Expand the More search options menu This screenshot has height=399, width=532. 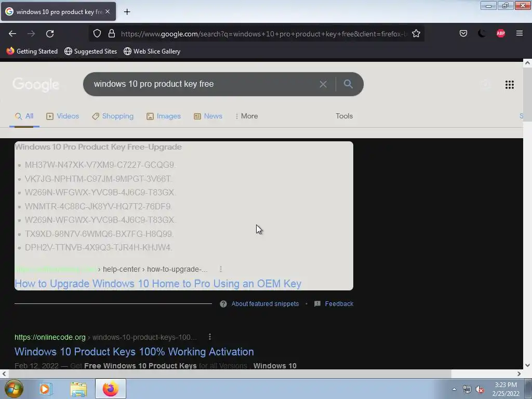coord(247,116)
